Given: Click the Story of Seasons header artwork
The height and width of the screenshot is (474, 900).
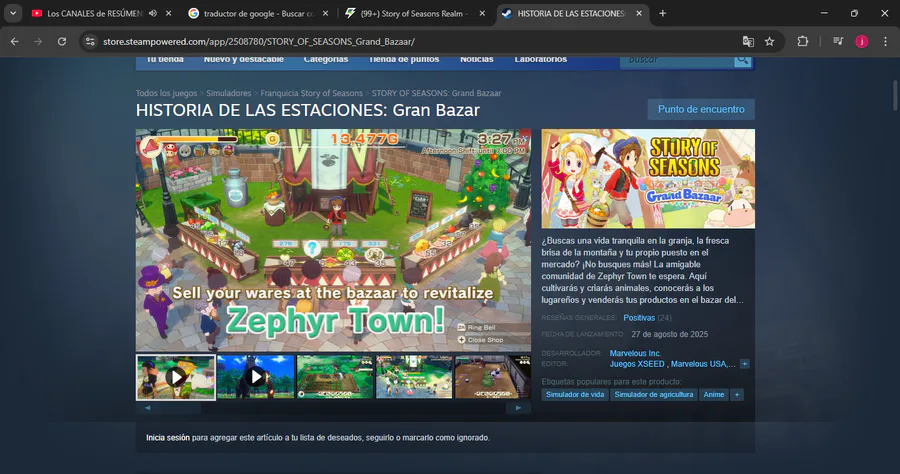Looking at the screenshot, I should [x=648, y=178].
